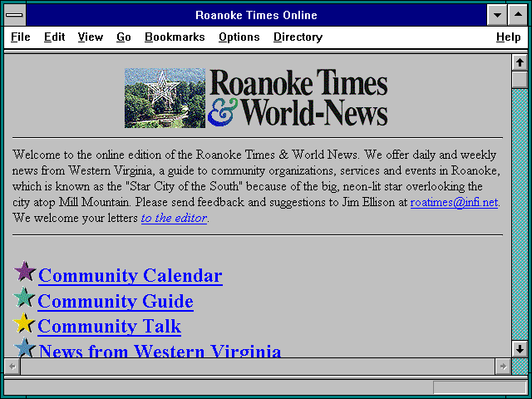532x399 pixels.
Task: Click the blue star beside News from Western Virginia
Action: tap(24, 347)
